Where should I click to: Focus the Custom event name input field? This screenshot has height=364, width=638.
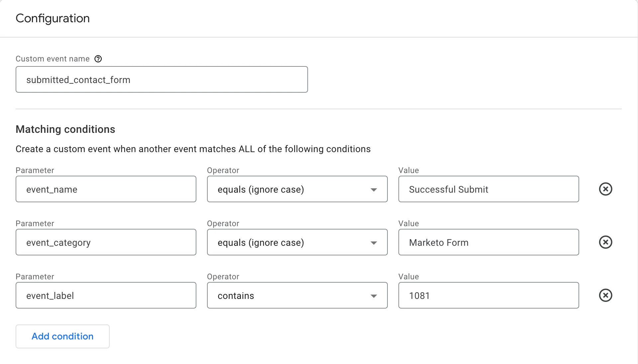point(161,79)
